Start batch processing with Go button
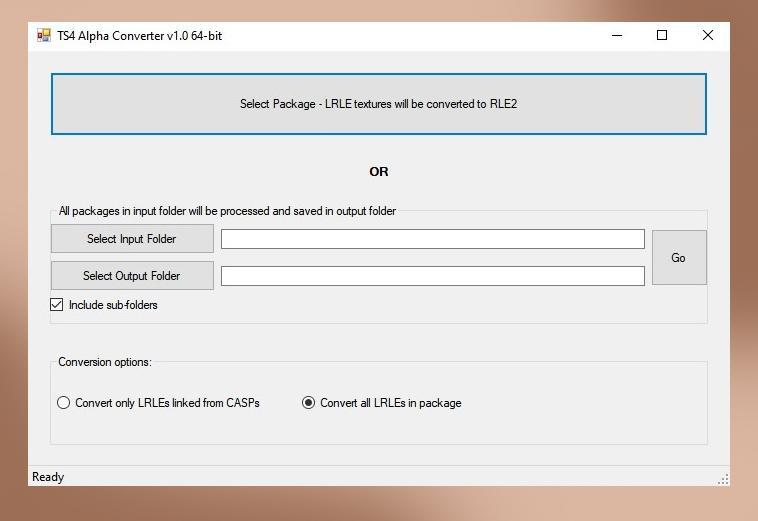This screenshot has height=521, width=758. 679,258
